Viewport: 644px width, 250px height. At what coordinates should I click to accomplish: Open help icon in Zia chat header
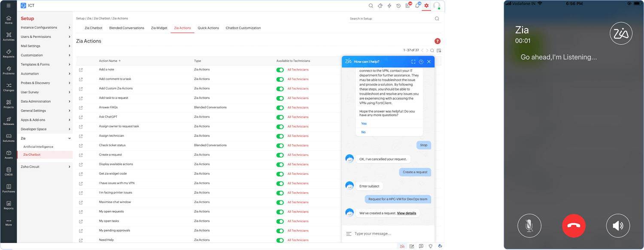[x=421, y=62]
